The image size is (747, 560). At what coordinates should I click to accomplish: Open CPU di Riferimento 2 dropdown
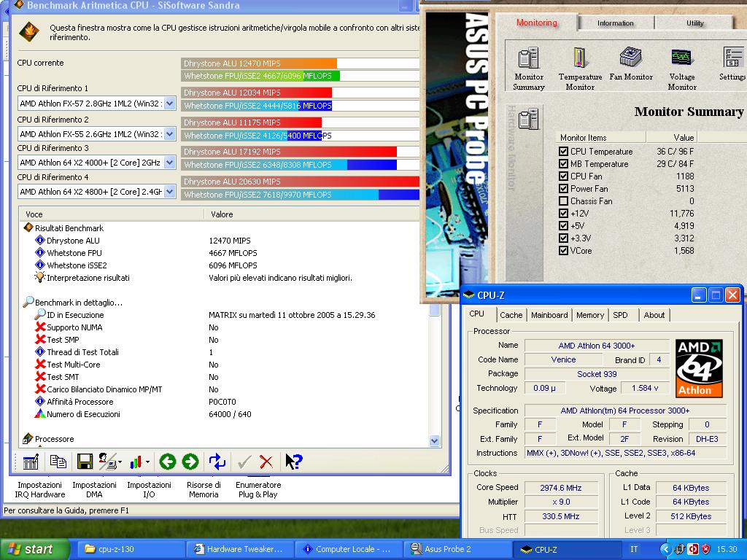coord(169,134)
